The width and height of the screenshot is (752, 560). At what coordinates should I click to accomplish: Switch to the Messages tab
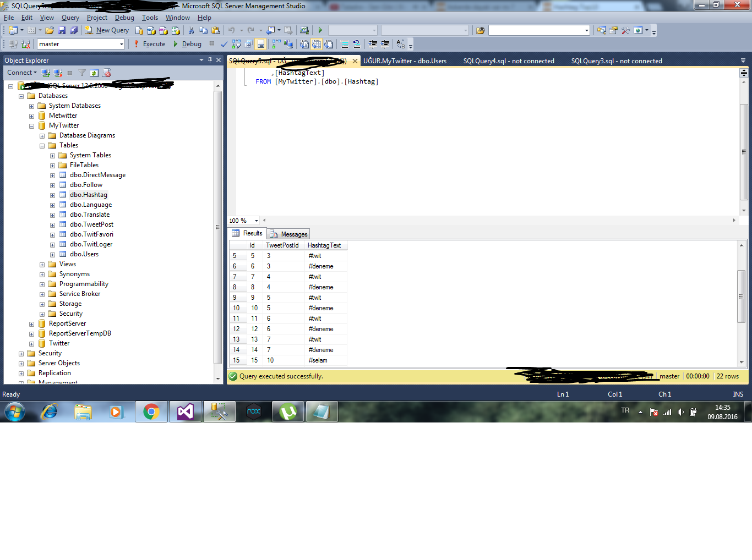point(289,234)
